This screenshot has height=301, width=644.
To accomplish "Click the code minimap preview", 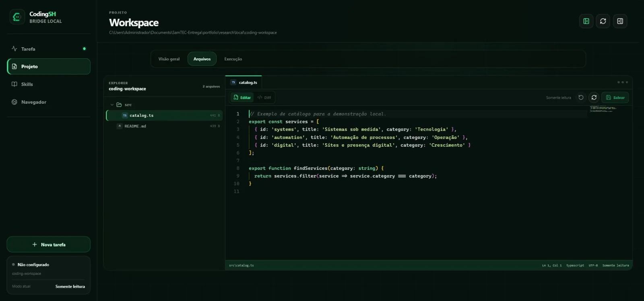I will coord(603,109).
